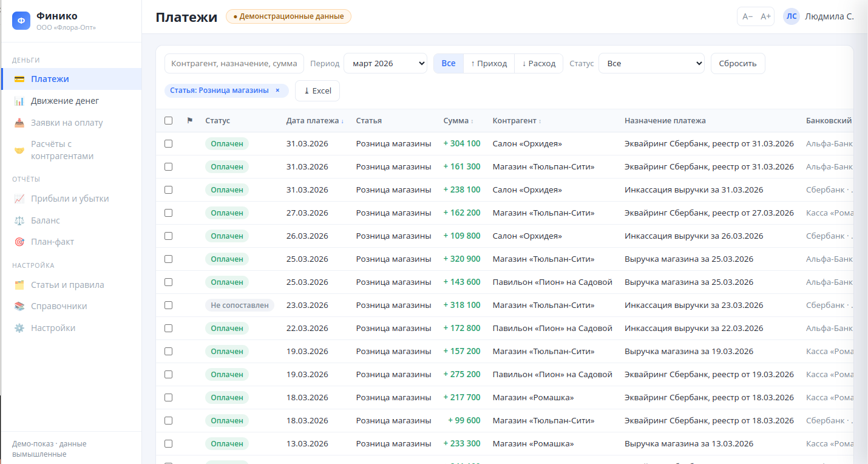Remove the Статья: Розница магазины filter chip
The width and height of the screenshot is (868, 464).
click(x=277, y=90)
